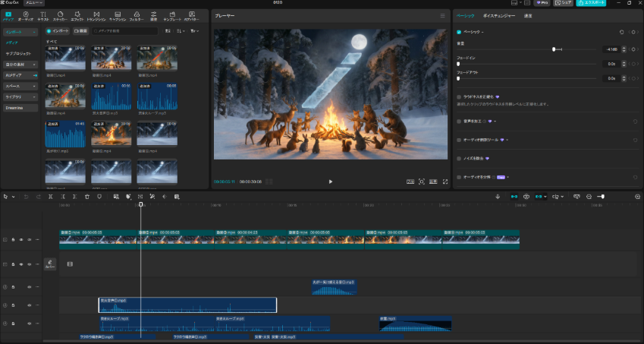This screenshot has height=344, width=644.
Task: Open the メニュー dropdown in title bar
Action: 34,3
